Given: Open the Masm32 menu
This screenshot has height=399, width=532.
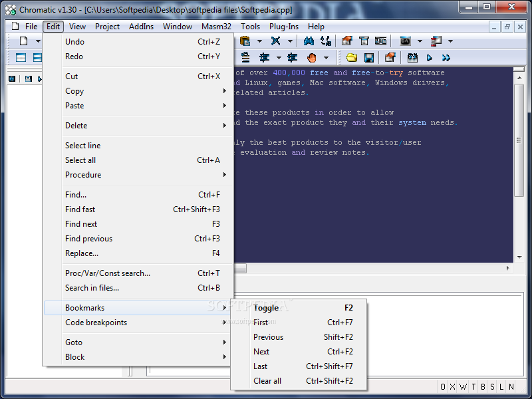Looking at the screenshot, I should [x=217, y=27].
